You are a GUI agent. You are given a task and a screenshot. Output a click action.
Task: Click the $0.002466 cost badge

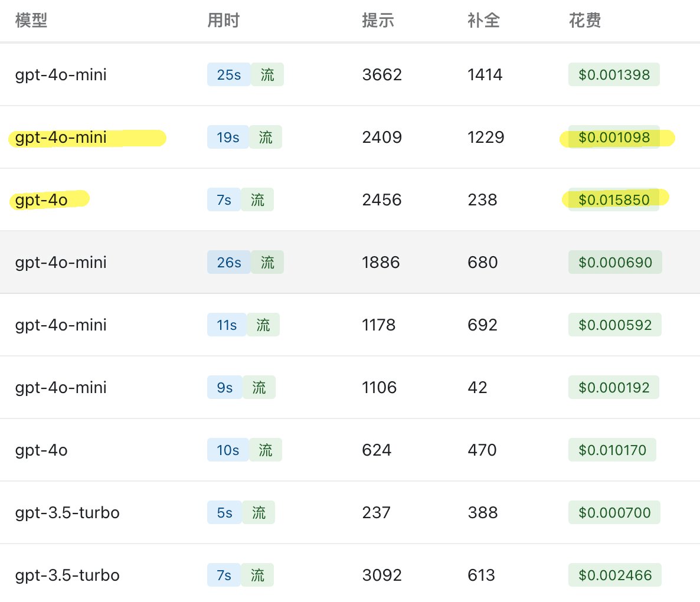click(615, 574)
